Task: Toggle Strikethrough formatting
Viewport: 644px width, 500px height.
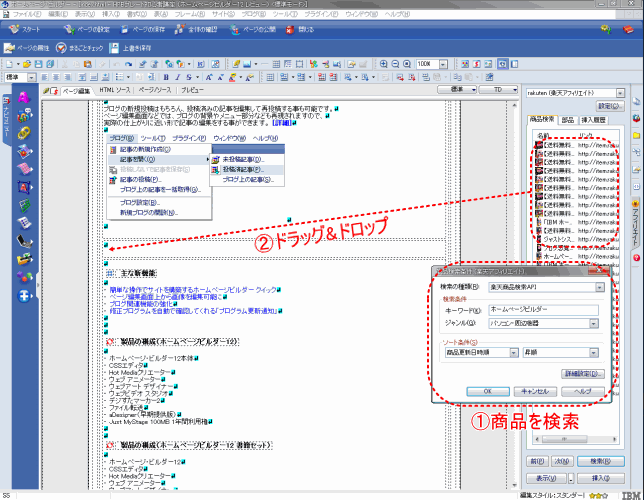Action: coord(189,77)
